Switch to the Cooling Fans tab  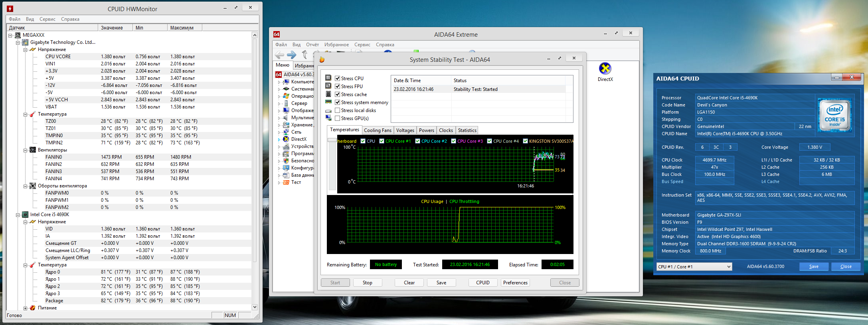[378, 130]
